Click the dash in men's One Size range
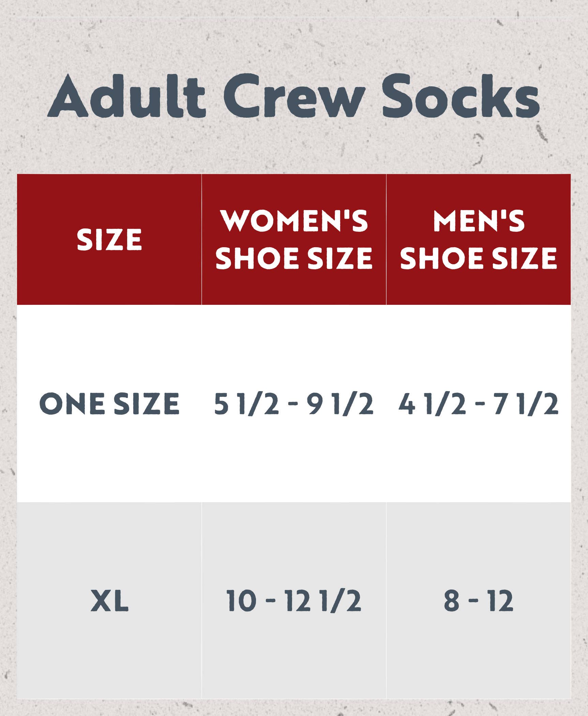This screenshot has width=588, height=716. point(480,403)
